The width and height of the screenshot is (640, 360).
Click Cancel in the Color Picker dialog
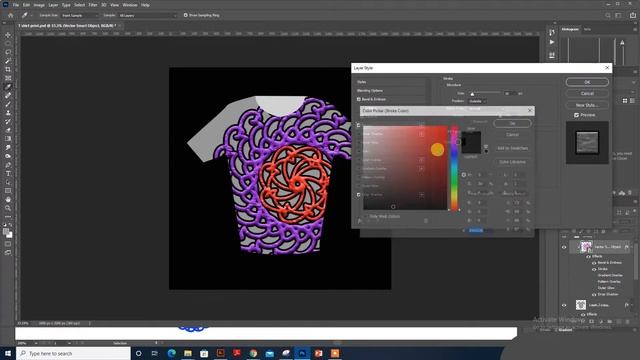[512, 134]
